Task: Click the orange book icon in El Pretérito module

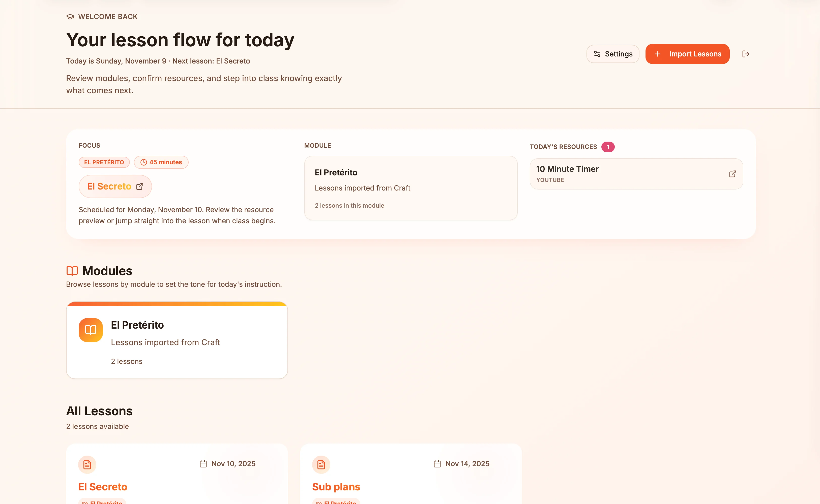Action: (91, 330)
